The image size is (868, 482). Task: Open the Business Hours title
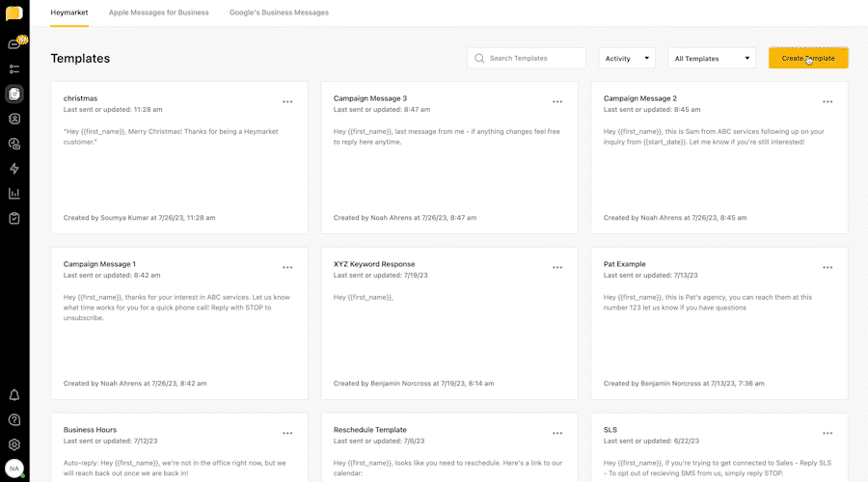point(90,429)
